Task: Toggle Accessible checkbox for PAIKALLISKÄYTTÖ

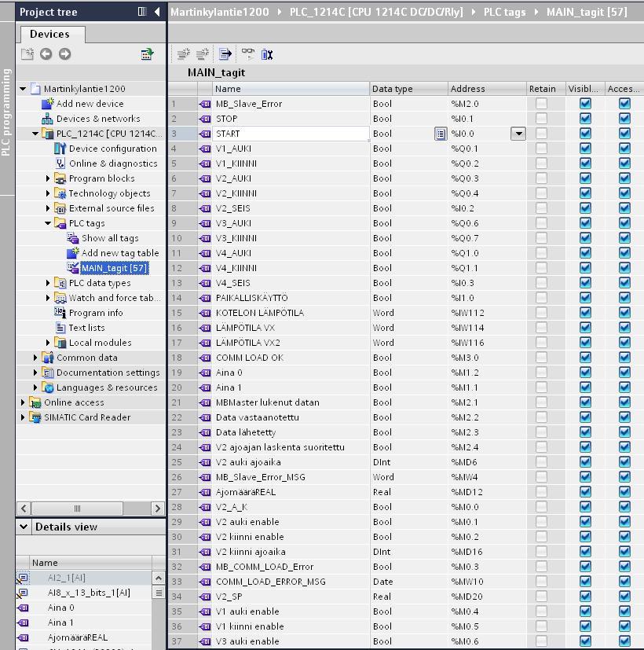Action: pyautogui.click(x=624, y=298)
